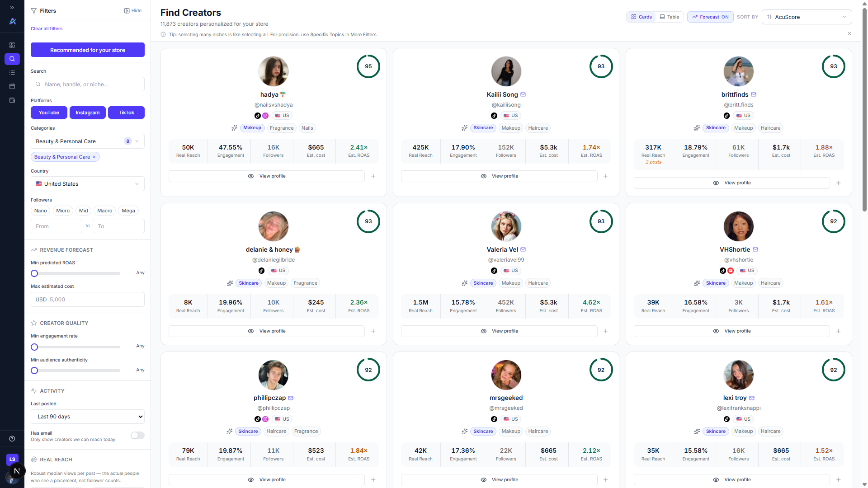Click the email icon next to Valeria Vel

[x=523, y=249]
